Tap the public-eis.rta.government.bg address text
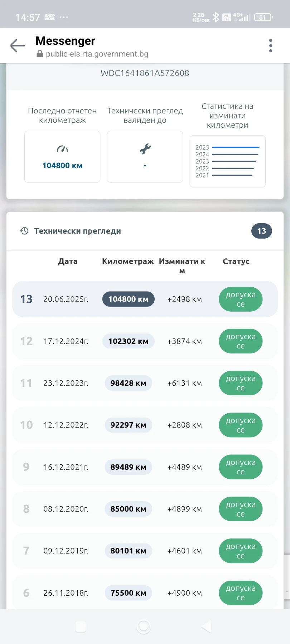This screenshot has height=644, width=290. pyautogui.click(x=97, y=54)
